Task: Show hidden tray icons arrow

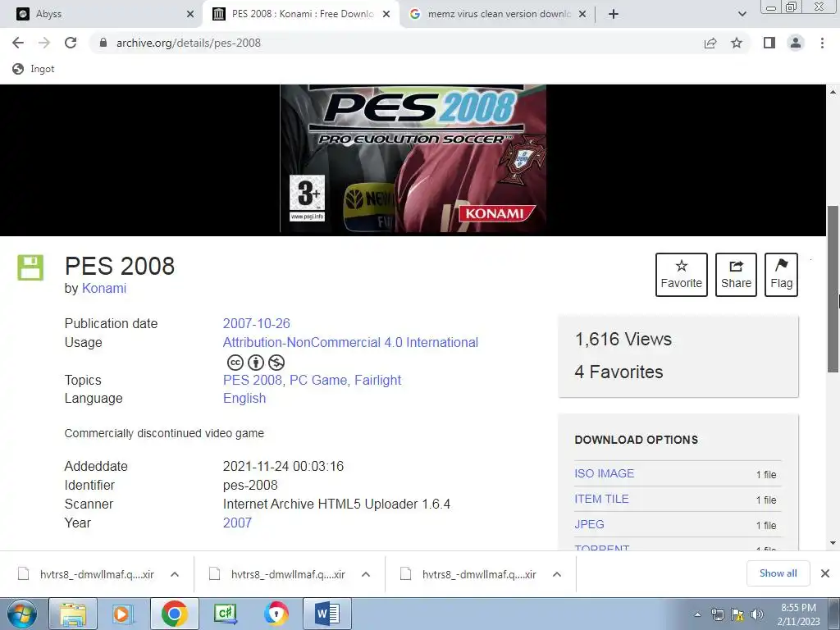Action: 697,614
